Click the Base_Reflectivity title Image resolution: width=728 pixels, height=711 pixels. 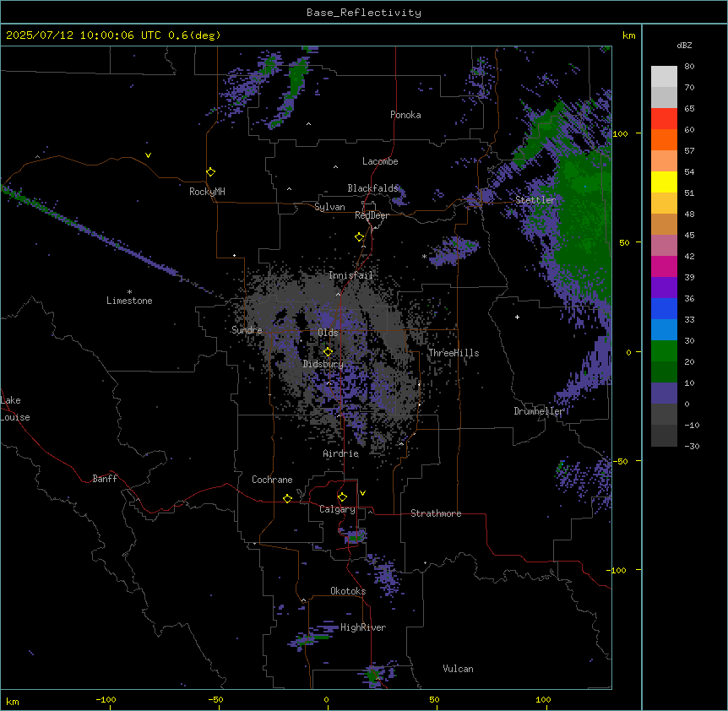(x=364, y=13)
